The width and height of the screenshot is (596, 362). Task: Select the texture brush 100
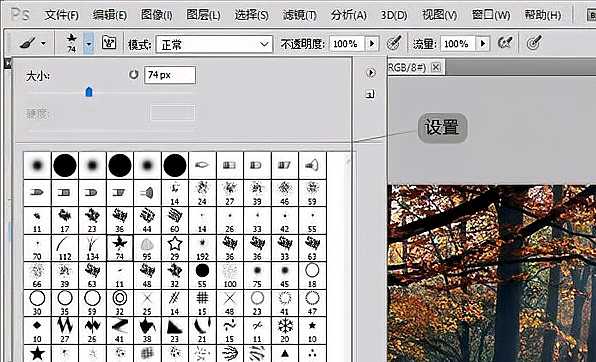[230, 275]
